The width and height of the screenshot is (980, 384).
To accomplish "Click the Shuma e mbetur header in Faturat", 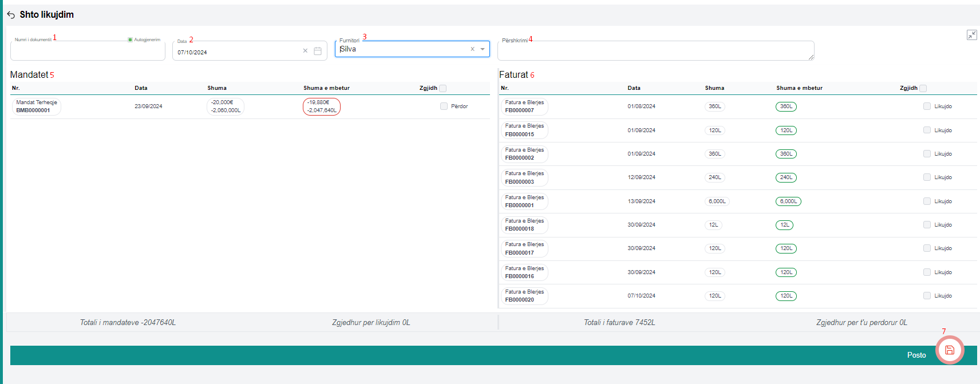I will pyautogui.click(x=799, y=88).
